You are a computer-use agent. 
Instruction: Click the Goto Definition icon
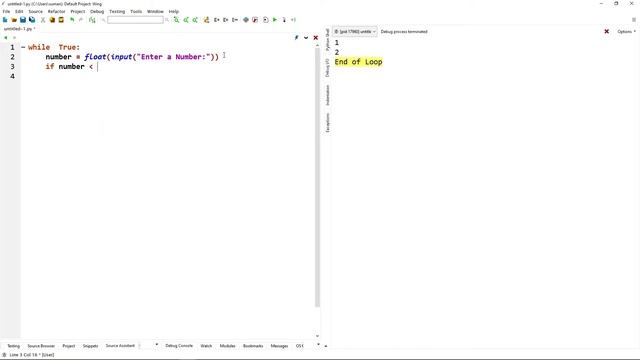point(207,20)
